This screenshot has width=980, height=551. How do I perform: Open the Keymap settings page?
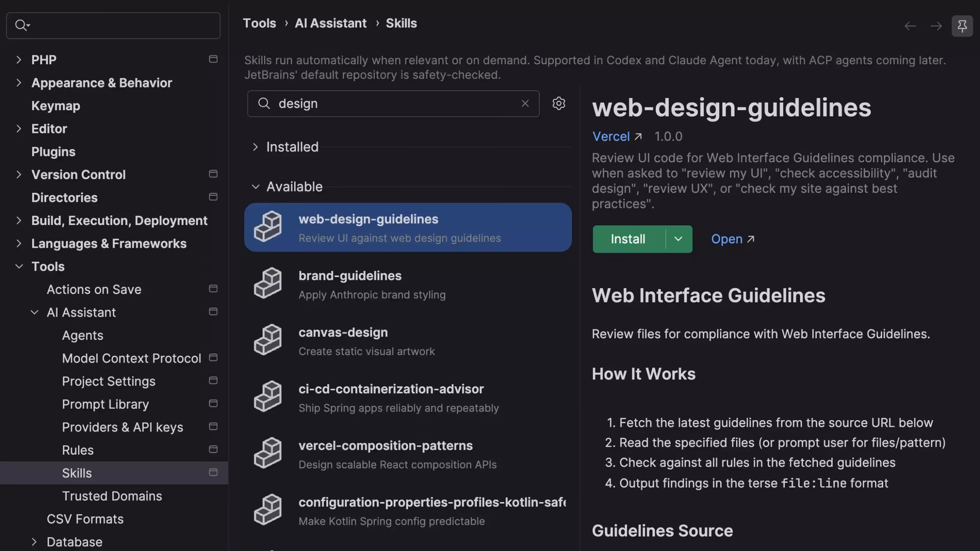tap(56, 106)
